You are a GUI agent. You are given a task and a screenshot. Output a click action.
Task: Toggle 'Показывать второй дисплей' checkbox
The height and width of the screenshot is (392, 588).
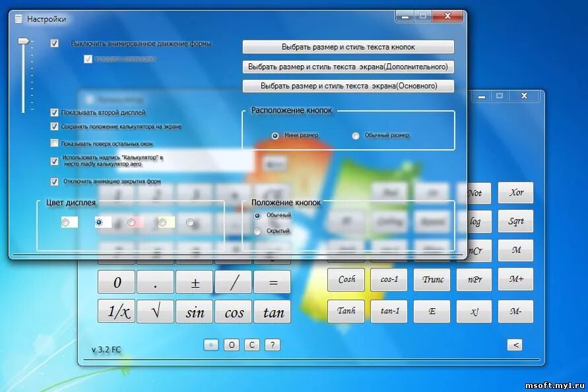point(54,112)
